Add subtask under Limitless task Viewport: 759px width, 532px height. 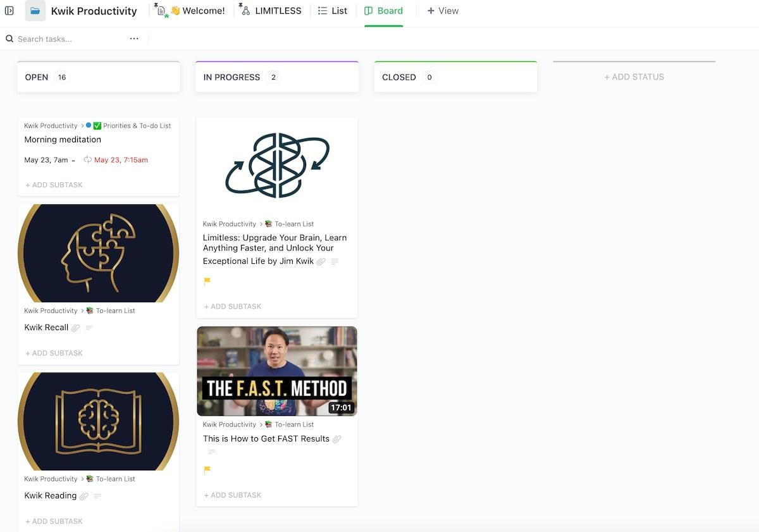click(233, 307)
